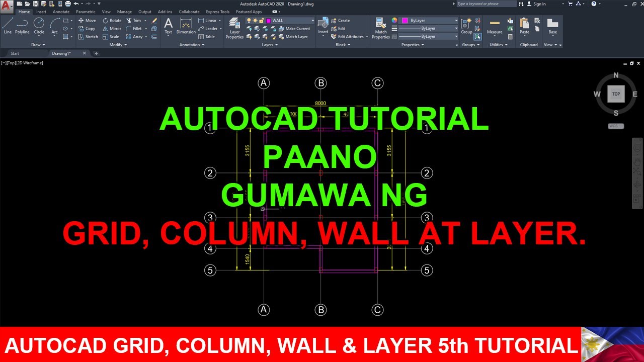
Task: Click the TOP face of the ViewCube
Action: 616,94
